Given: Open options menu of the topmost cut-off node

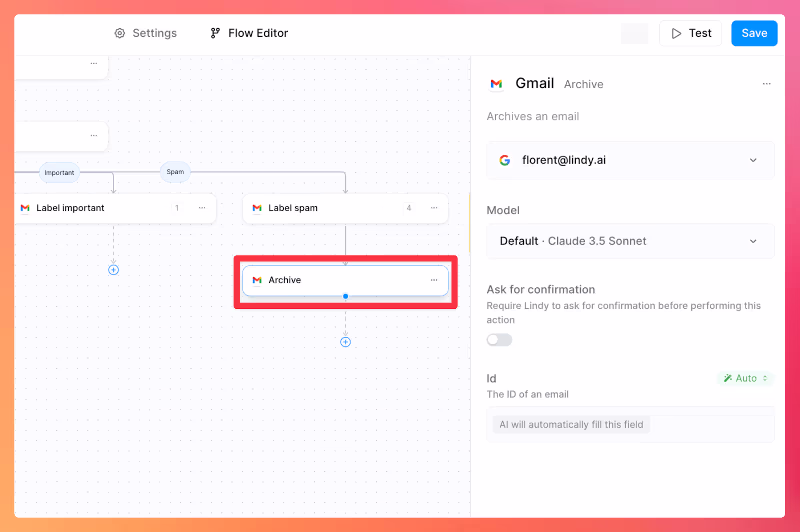Looking at the screenshot, I should (x=94, y=64).
